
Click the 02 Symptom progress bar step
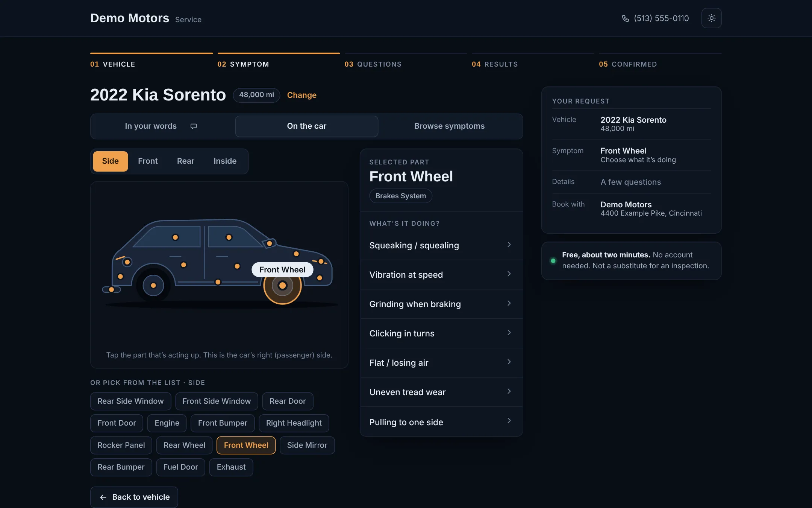point(279,61)
